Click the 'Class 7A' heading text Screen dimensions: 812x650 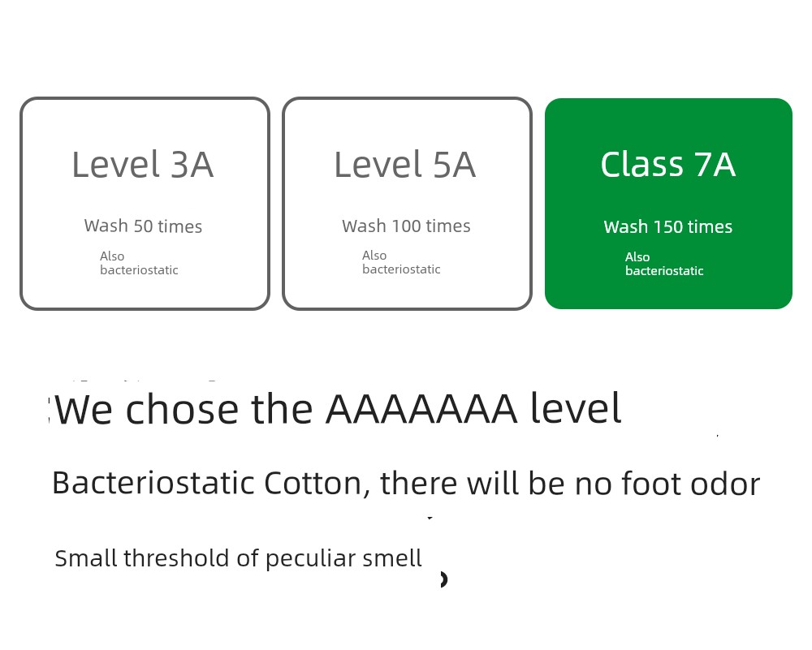pyautogui.click(x=668, y=165)
